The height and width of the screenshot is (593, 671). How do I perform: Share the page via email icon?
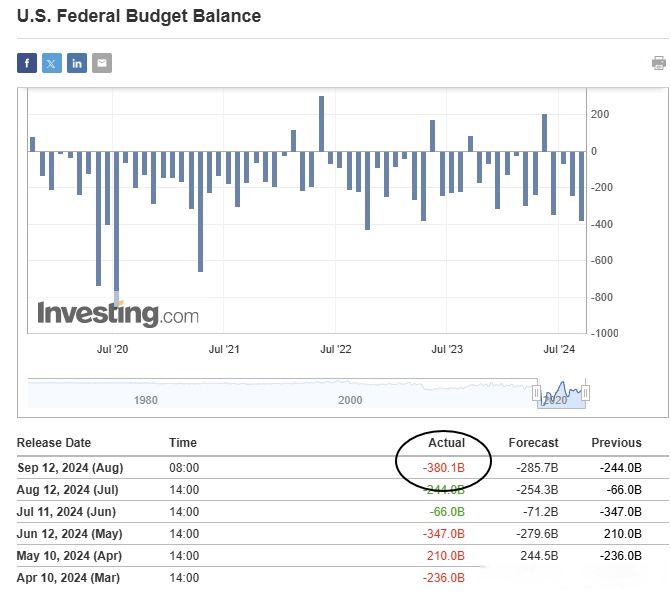point(102,63)
